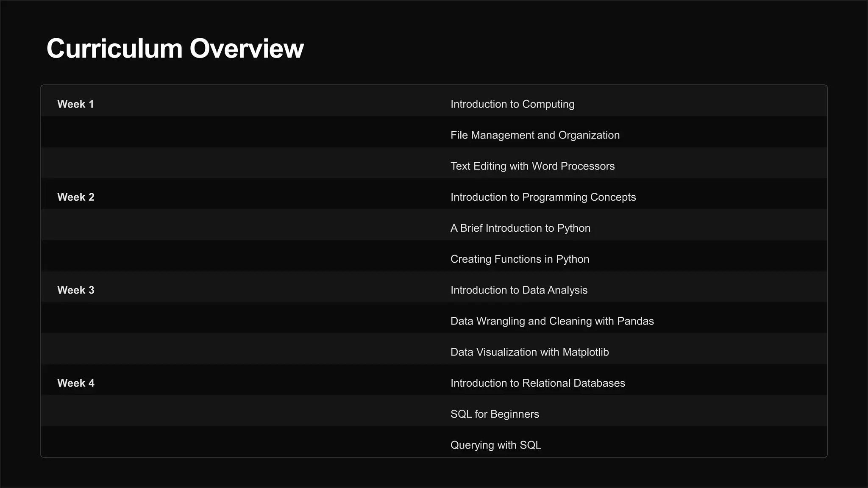
Task: Click Creating Functions in Python entry
Action: [x=519, y=259]
